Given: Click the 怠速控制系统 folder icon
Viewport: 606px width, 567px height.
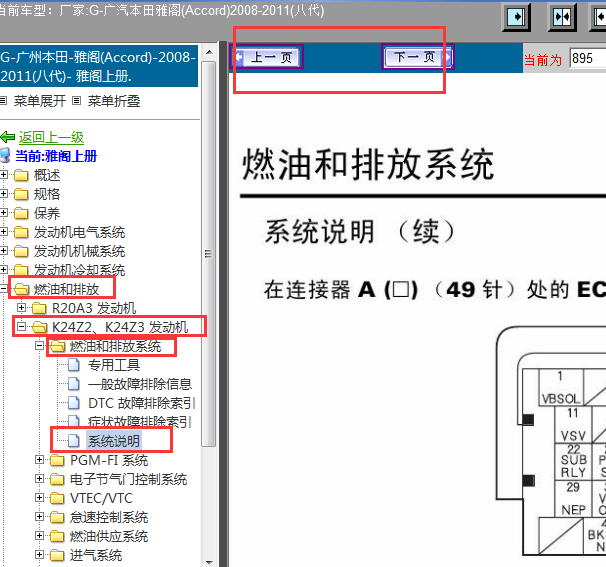Looking at the screenshot, I should [57, 517].
